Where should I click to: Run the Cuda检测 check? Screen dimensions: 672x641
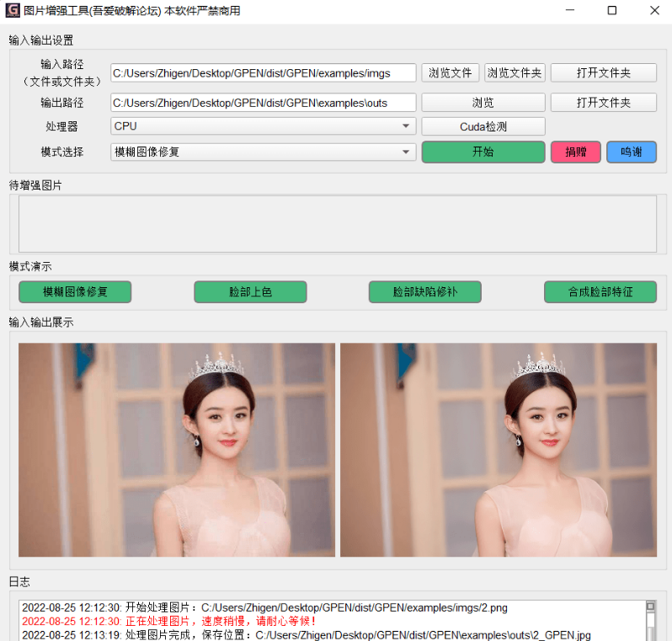483,126
